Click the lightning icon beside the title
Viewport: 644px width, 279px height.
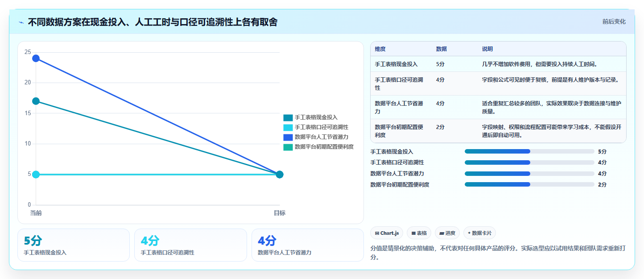click(21, 22)
